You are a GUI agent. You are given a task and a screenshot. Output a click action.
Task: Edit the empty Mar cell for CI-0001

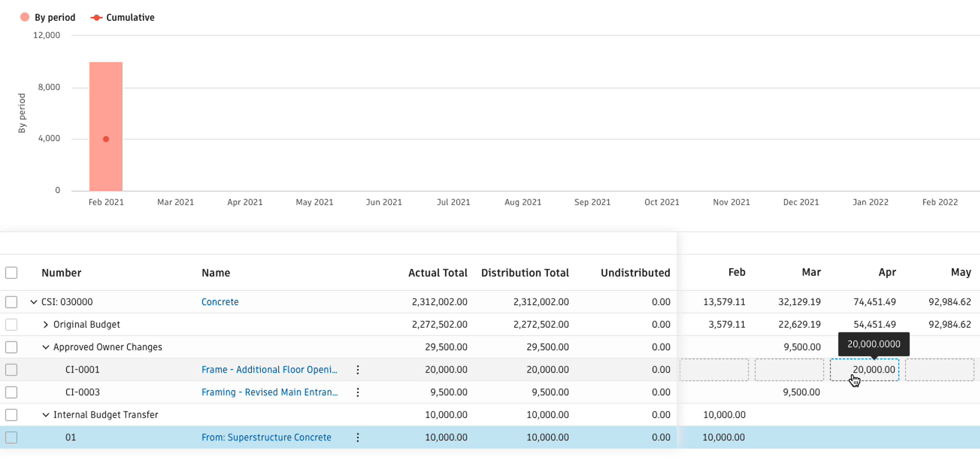(x=789, y=370)
